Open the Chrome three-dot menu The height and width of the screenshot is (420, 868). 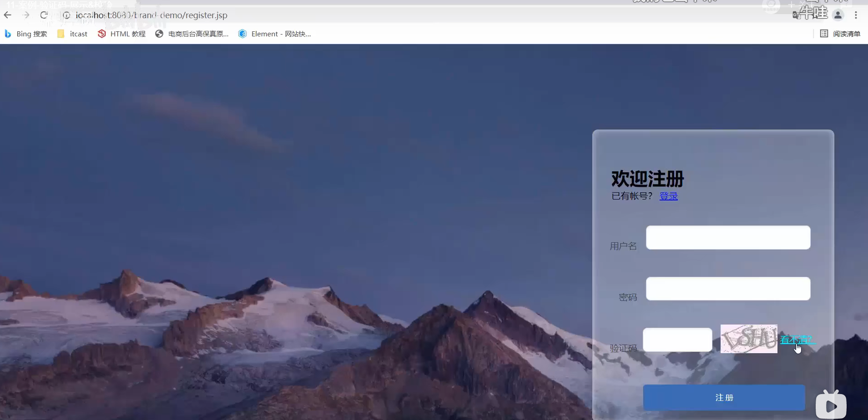pyautogui.click(x=856, y=15)
